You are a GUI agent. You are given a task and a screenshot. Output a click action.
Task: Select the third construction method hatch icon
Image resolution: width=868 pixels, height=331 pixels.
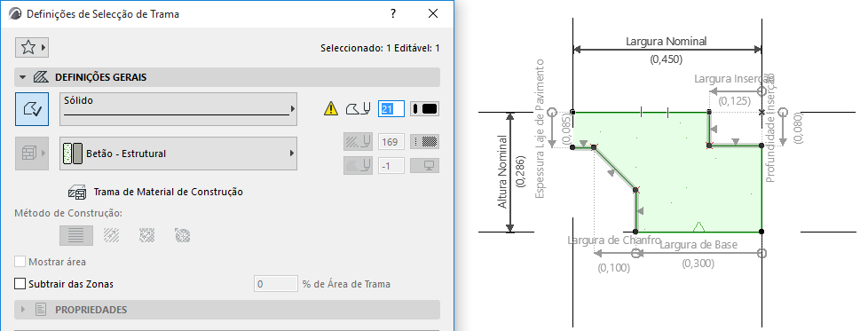(x=146, y=235)
